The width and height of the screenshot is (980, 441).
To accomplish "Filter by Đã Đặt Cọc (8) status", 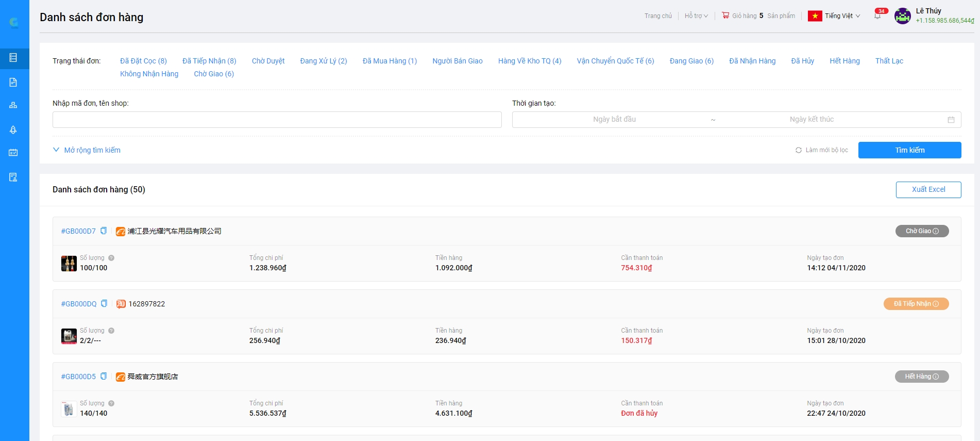I will click(x=143, y=61).
